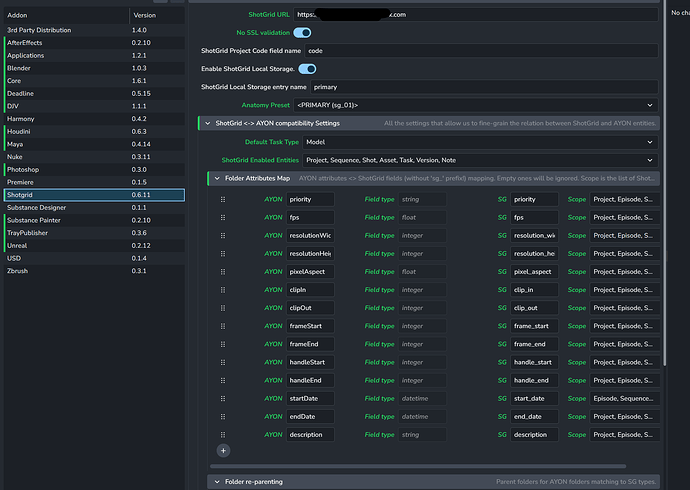690x490 pixels.
Task: Click the drag handle beside the fps row
Action: pyautogui.click(x=223, y=218)
